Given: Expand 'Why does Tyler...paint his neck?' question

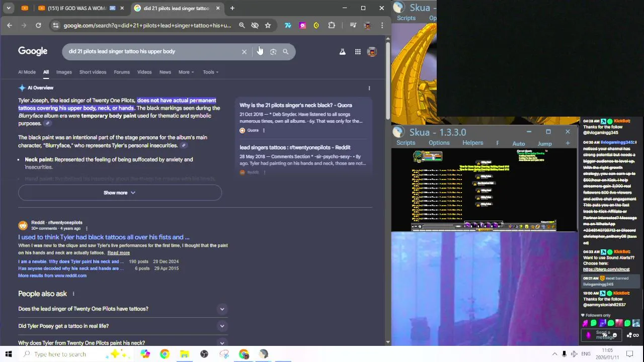Looking at the screenshot, I should (x=122, y=342).
